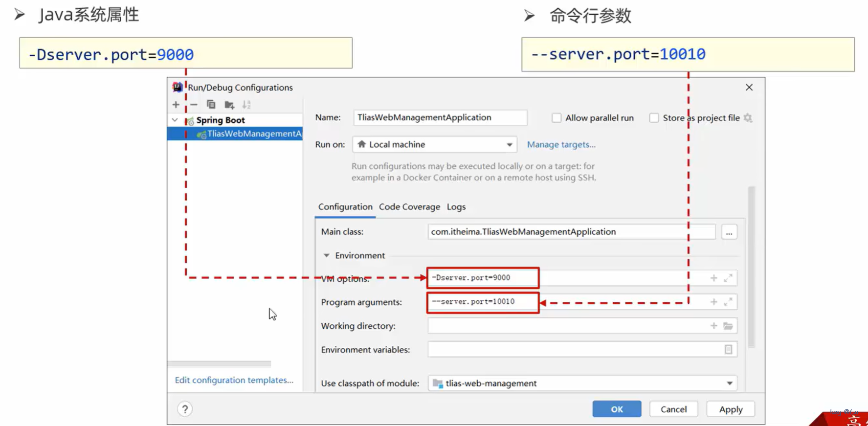Open gear settings beside Store as project file

pyautogui.click(x=748, y=118)
